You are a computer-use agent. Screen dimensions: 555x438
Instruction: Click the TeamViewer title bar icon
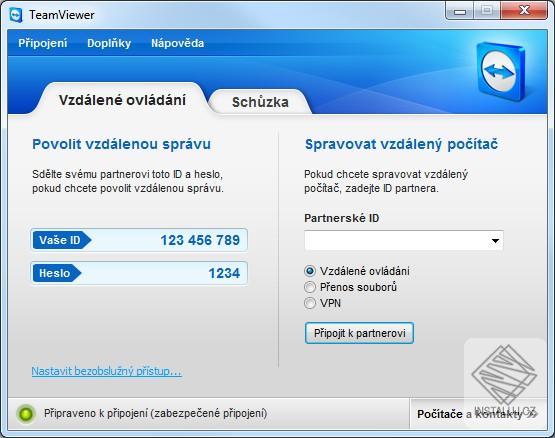pos(16,15)
